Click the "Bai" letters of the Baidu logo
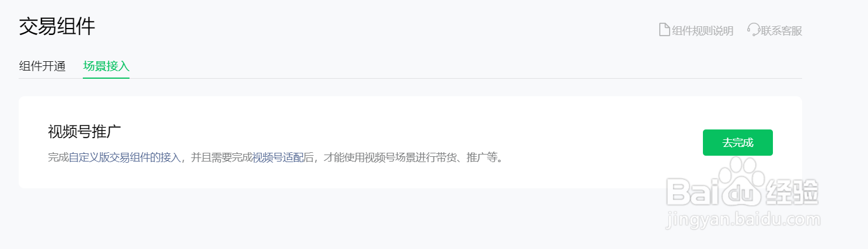This screenshot has width=868, height=249. click(693, 192)
